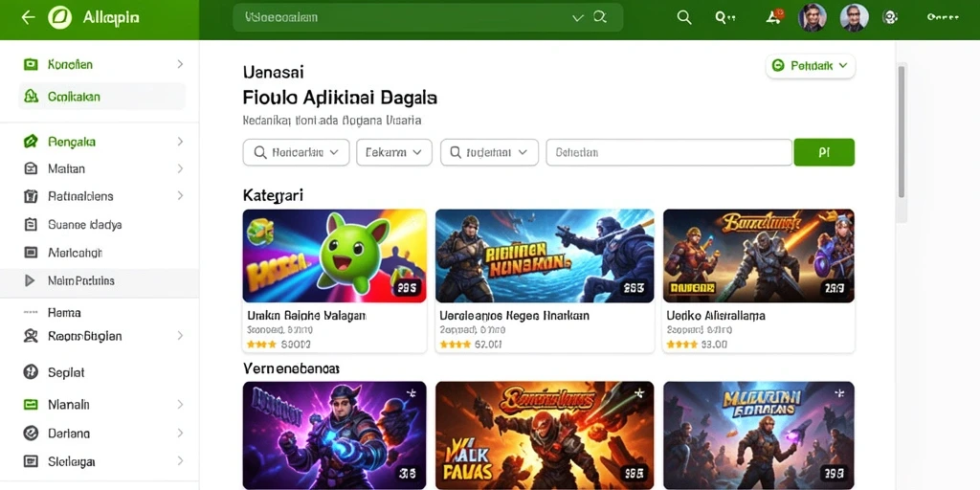Click the Sleilagai sidebar icon
980x490 pixels.
pyautogui.click(x=30, y=461)
